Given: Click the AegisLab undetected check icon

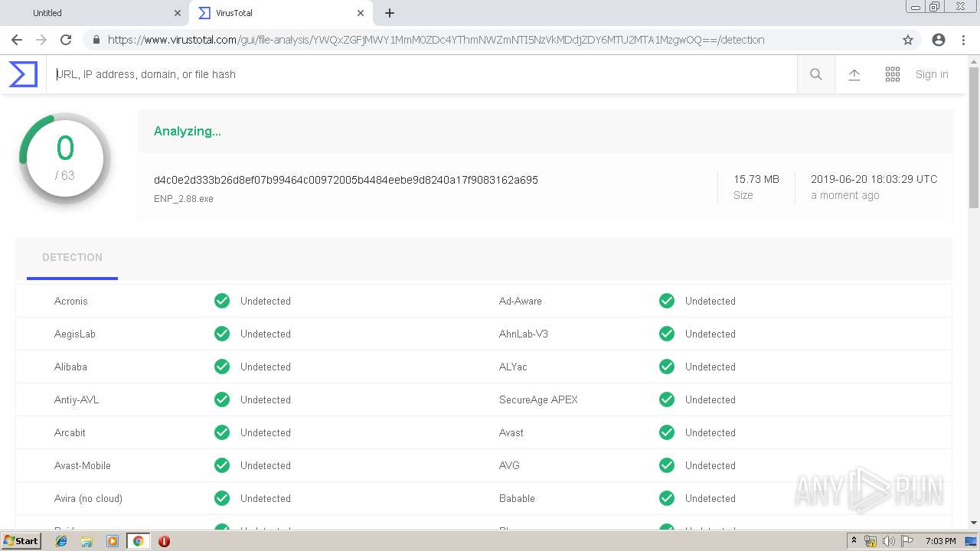Looking at the screenshot, I should [222, 334].
